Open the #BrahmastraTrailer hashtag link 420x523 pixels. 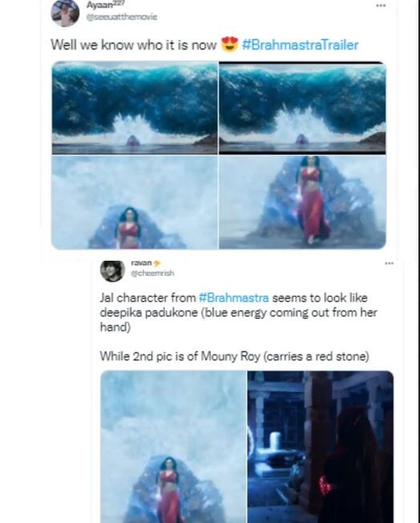coord(301,45)
